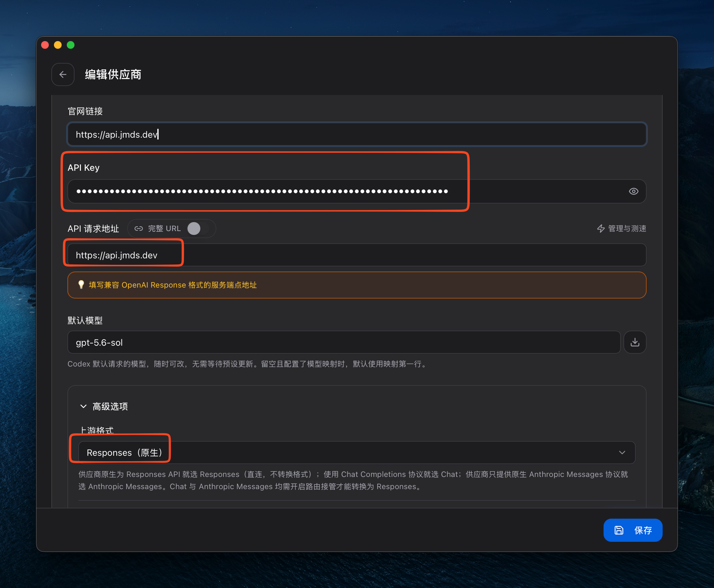Save changes with the 保存 button
Image resolution: width=714 pixels, height=588 pixels.
(633, 530)
